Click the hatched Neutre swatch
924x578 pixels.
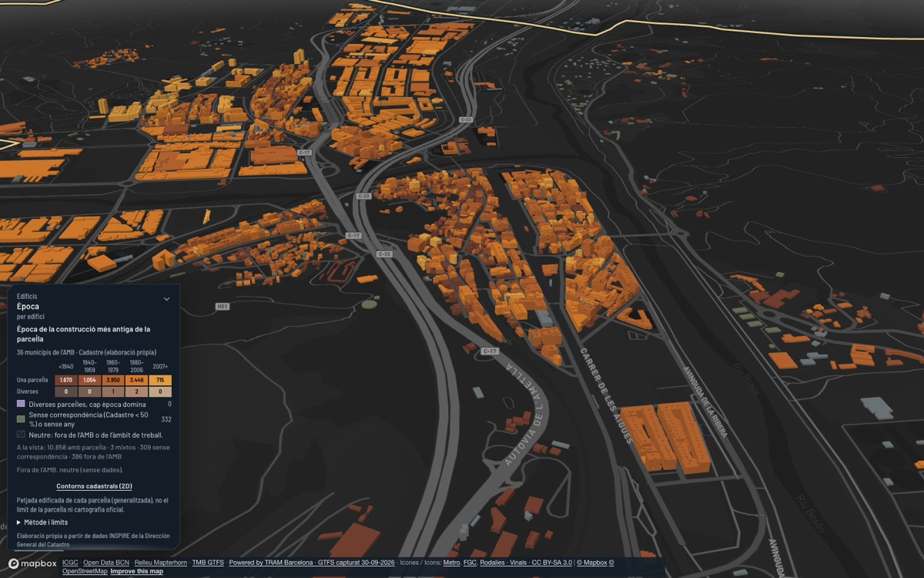coord(21,435)
